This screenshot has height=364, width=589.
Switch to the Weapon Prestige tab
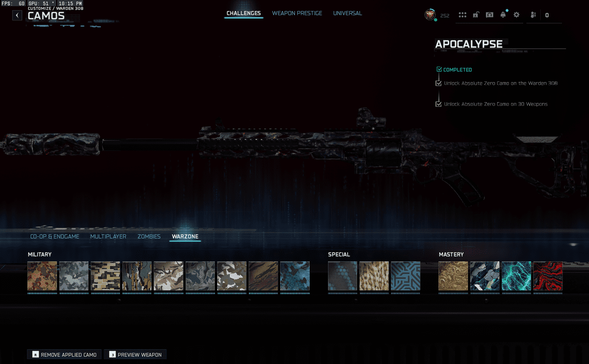(297, 13)
